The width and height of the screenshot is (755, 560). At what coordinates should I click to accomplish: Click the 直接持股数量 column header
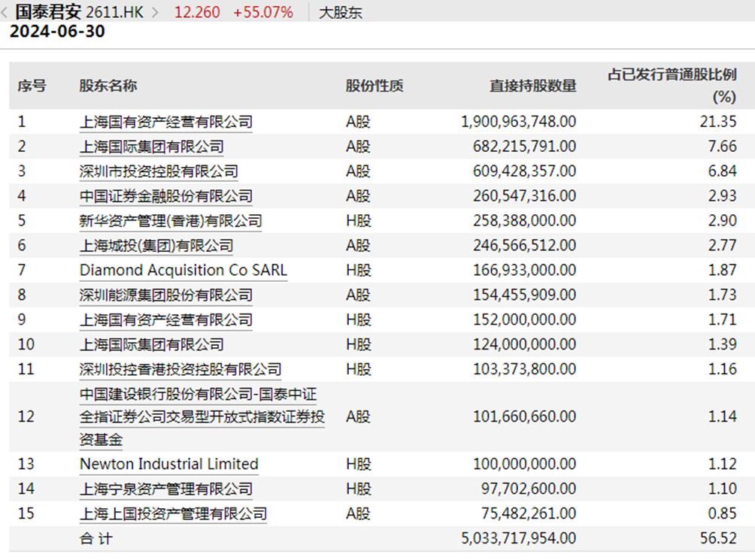click(532, 86)
